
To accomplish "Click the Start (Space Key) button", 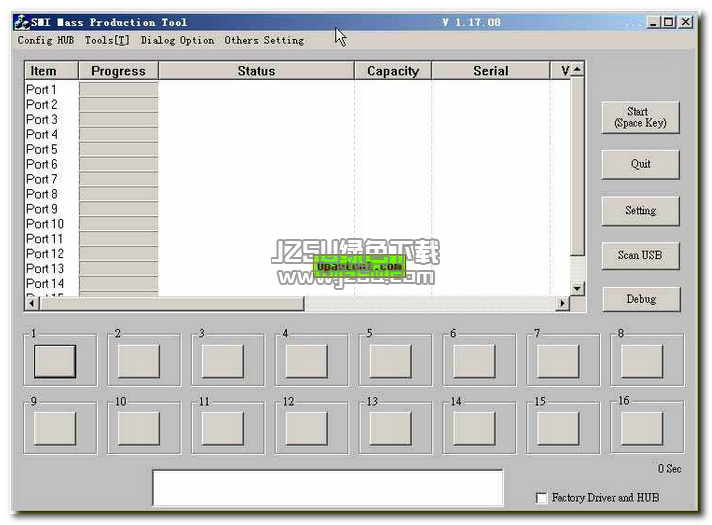I will pos(640,117).
